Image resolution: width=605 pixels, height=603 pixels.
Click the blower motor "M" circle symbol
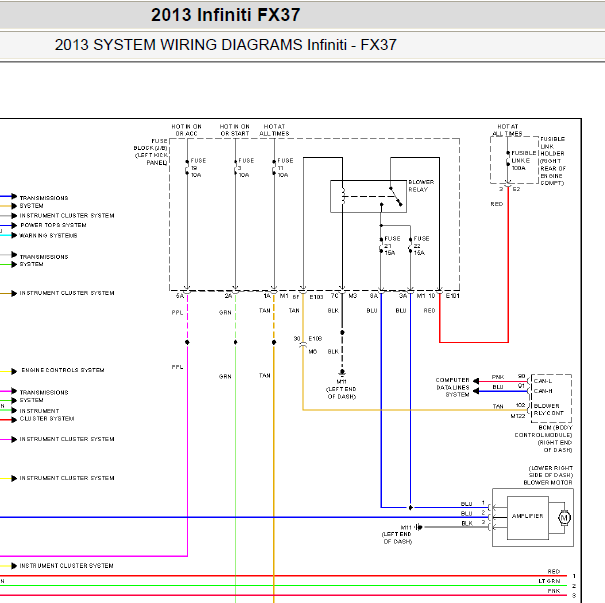coord(564,518)
